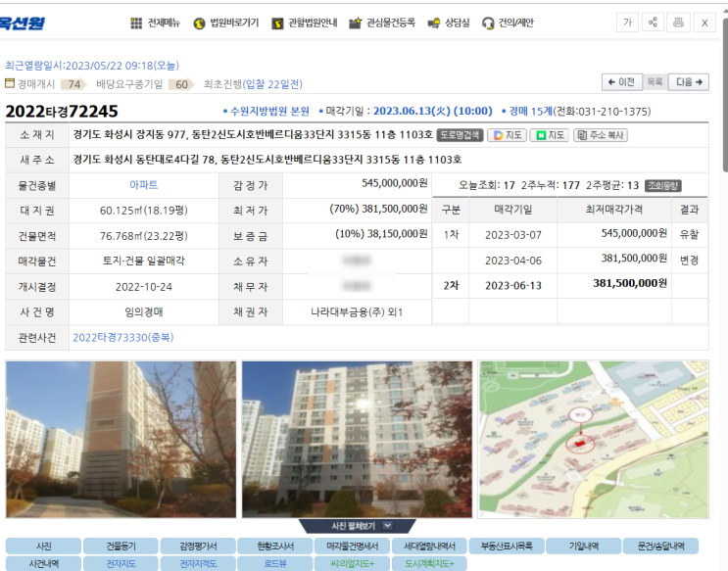This screenshot has height=571, width=728.
Task: Click the printer icon button
Action: point(678,23)
